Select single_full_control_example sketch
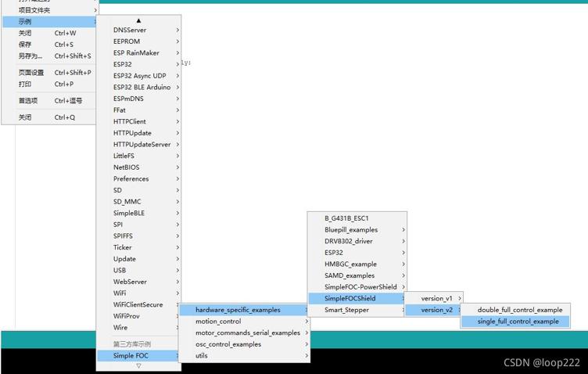 515,322
